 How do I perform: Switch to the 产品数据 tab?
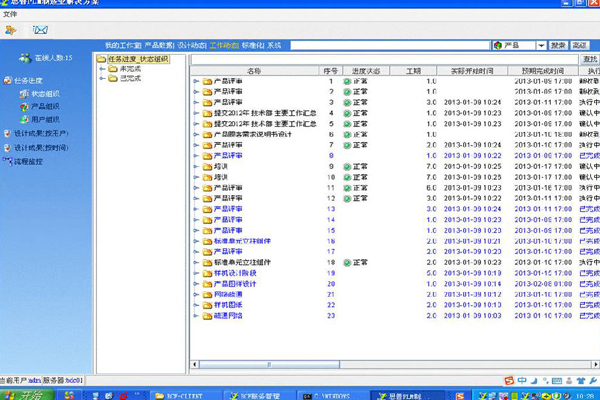[x=159, y=46]
